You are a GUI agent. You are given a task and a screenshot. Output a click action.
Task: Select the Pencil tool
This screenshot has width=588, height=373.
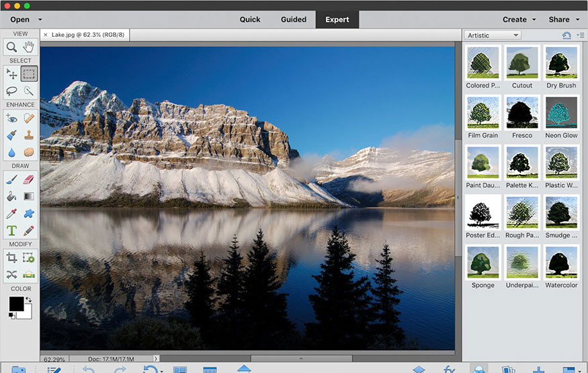pyautogui.click(x=28, y=230)
